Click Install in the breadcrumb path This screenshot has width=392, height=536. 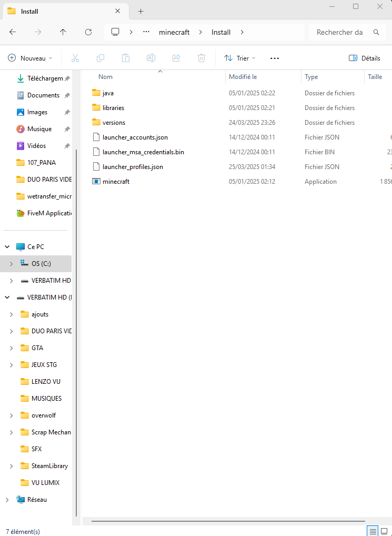click(221, 32)
